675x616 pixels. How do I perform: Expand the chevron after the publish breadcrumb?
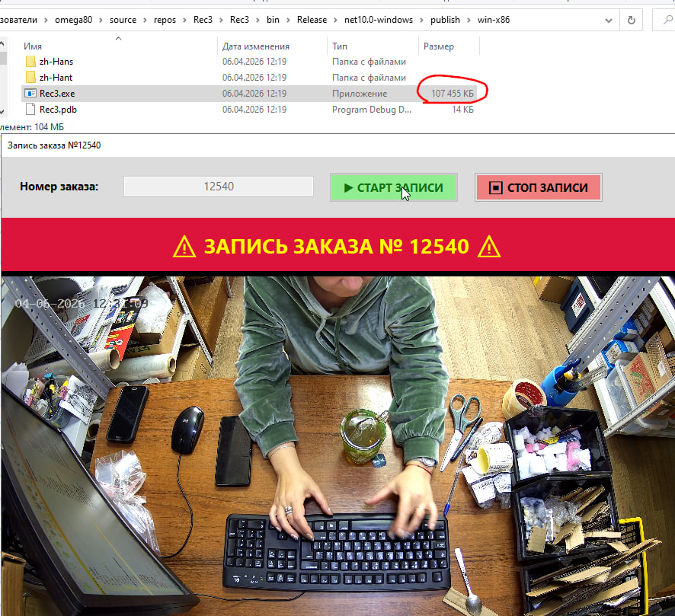470,20
